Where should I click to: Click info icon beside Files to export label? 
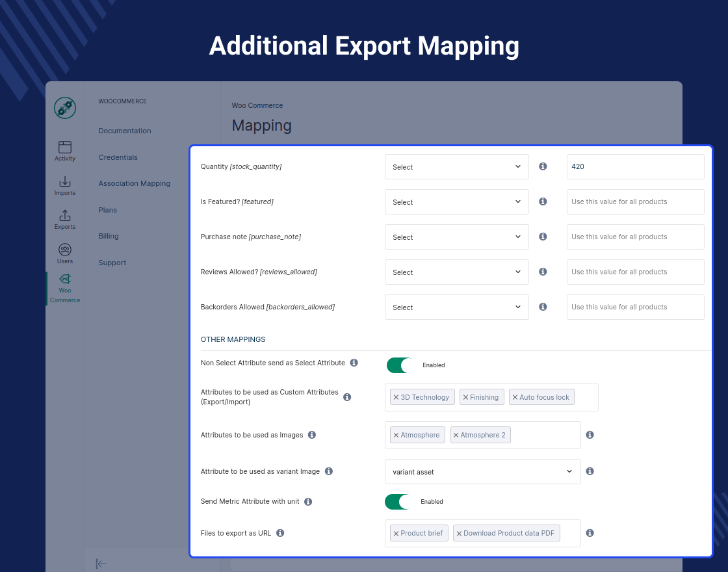[x=280, y=533]
